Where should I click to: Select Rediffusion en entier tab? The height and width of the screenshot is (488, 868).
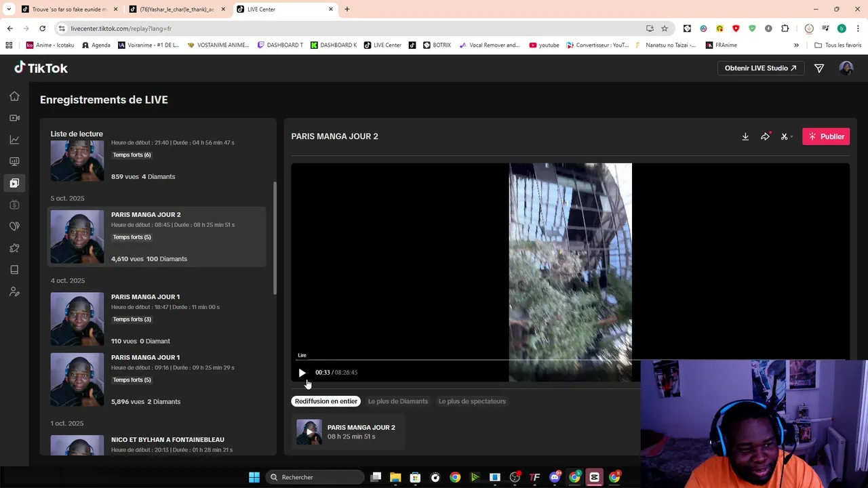(x=325, y=401)
